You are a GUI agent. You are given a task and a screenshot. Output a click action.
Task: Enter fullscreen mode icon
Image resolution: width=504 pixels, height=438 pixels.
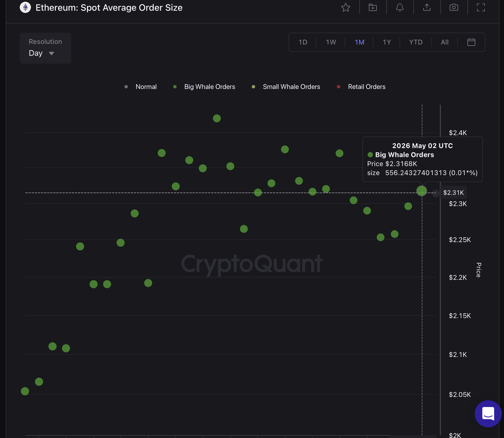coord(481,8)
